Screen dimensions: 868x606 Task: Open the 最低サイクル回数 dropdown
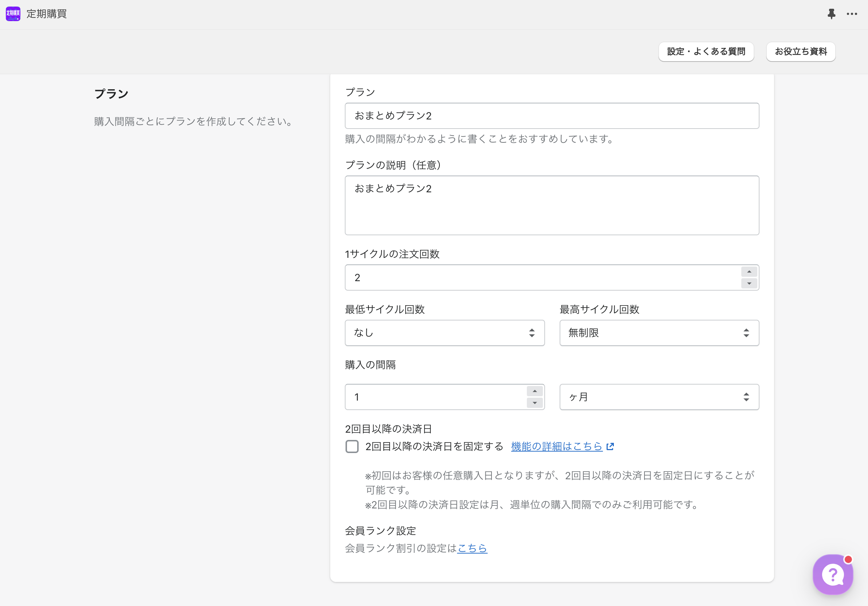[x=444, y=332]
